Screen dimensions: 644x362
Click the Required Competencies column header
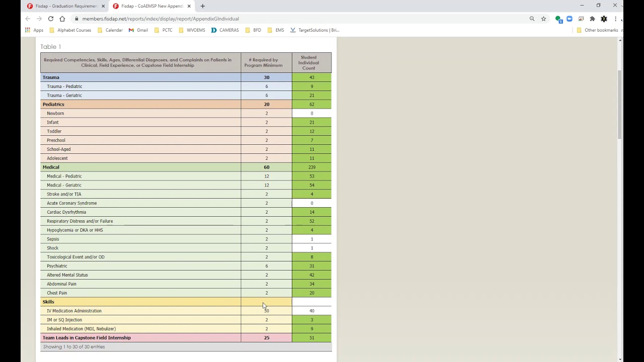[140, 62]
